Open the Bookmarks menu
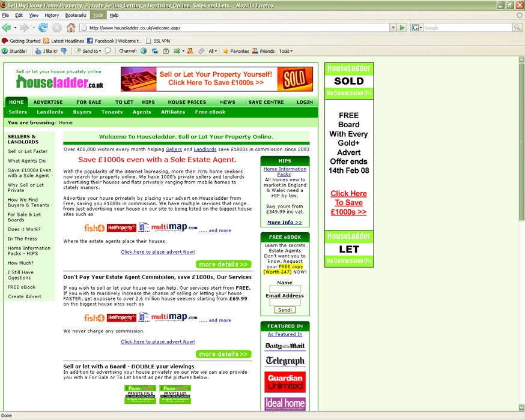 [76, 15]
